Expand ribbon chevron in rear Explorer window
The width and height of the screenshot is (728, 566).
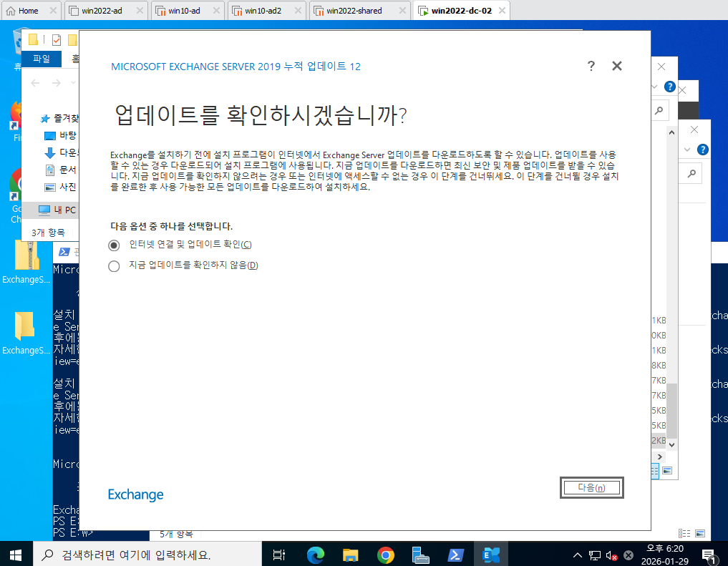pyautogui.click(x=655, y=87)
